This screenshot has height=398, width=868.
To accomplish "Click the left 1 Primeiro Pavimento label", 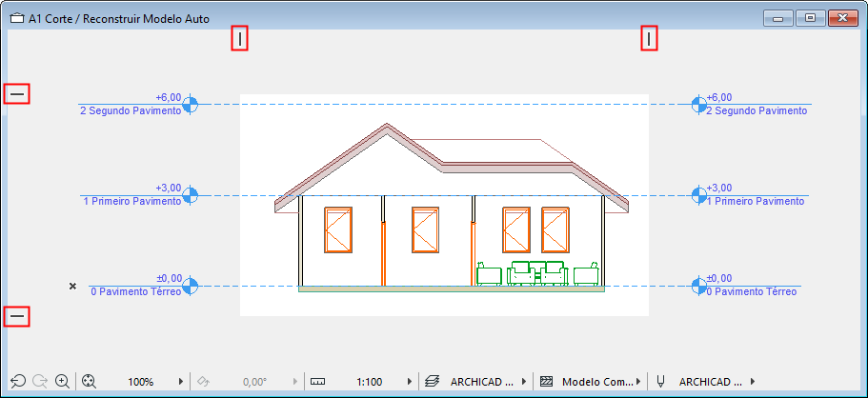I will click(132, 202).
